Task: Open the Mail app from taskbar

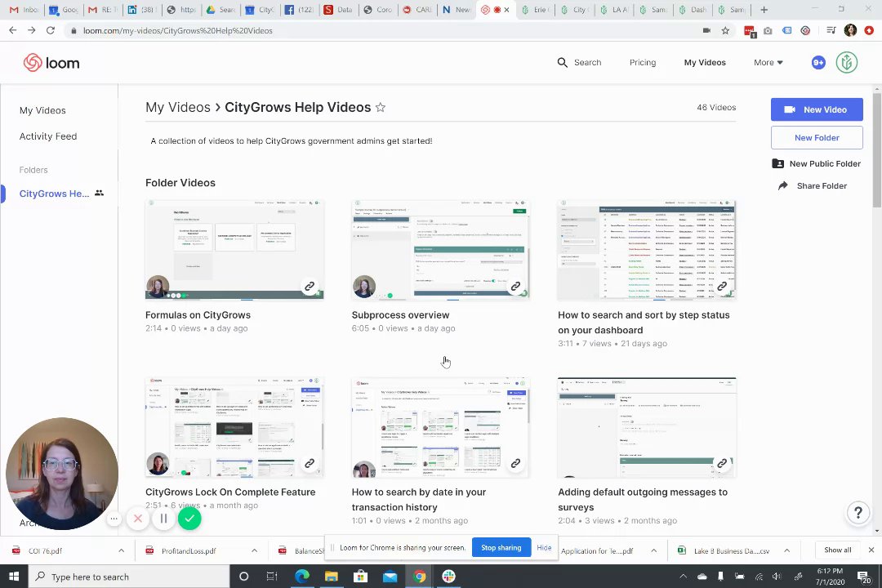Action: click(x=390, y=577)
